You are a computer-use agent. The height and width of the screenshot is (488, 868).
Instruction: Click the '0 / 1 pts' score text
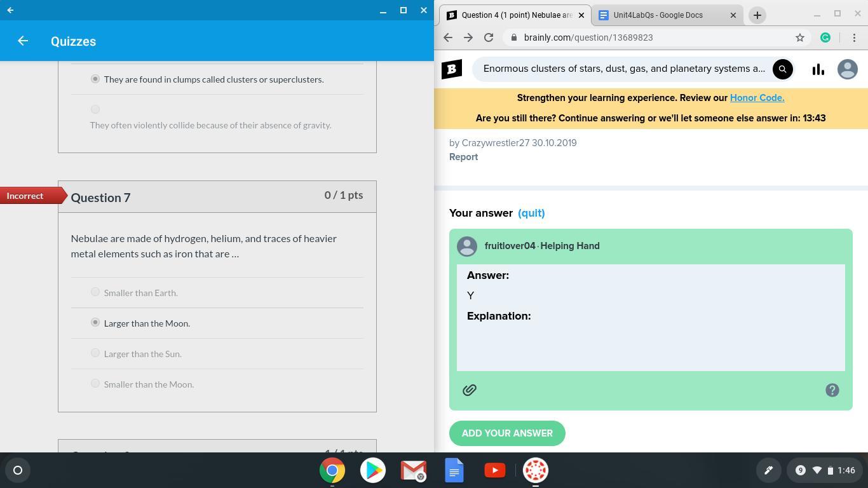tap(344, 195)
